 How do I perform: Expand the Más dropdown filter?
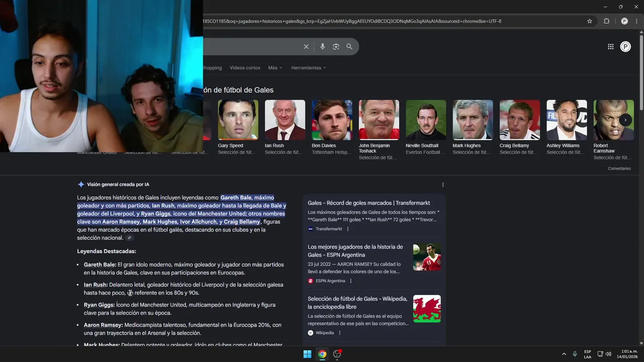tap(275, 68)
